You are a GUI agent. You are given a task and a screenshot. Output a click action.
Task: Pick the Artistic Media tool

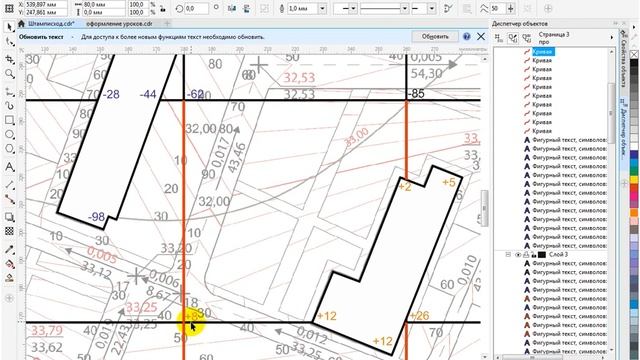[9, 106]
